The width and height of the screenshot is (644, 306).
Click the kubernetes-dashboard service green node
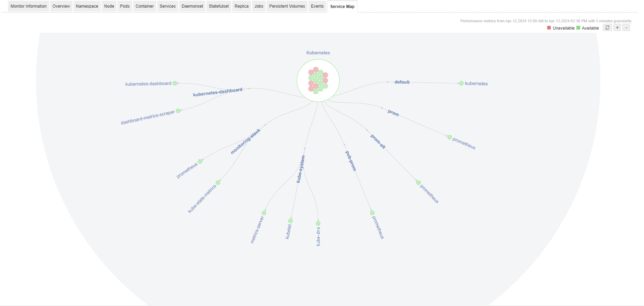tap(175, 83)
